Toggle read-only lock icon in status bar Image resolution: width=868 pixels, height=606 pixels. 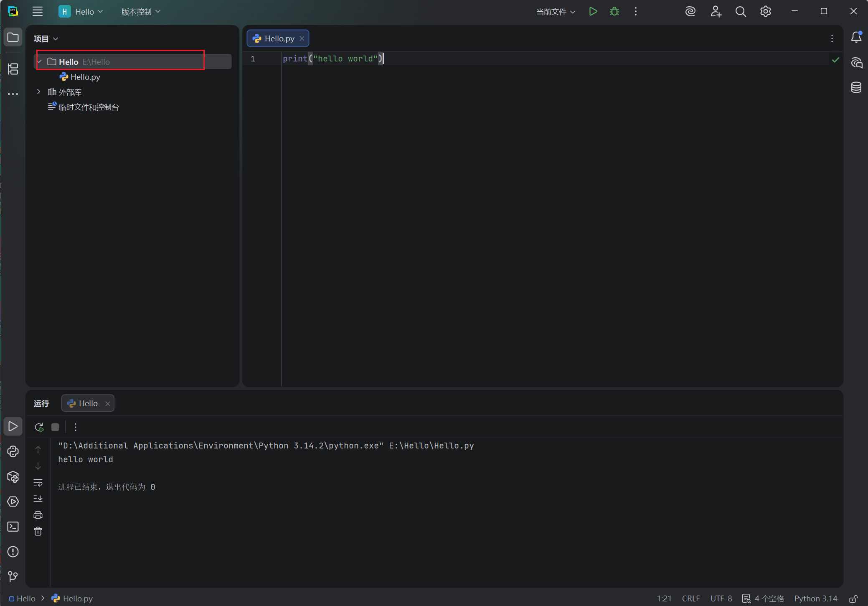pos(853,599)
